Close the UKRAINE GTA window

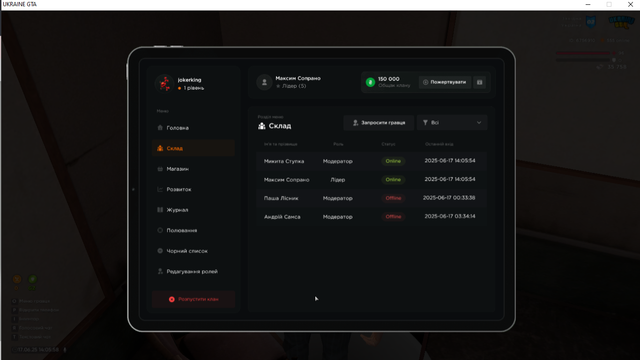click(630, 4)
